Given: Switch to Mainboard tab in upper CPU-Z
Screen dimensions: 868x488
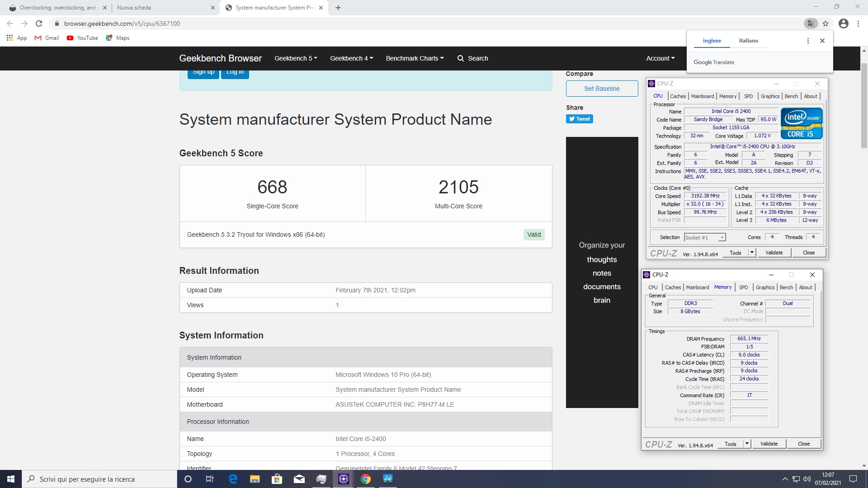Looking at the screenshot, I should point(703,96).
